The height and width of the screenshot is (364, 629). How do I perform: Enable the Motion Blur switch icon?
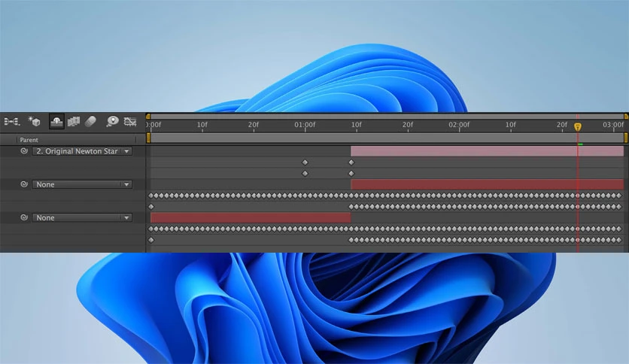(x=90, y=121)
